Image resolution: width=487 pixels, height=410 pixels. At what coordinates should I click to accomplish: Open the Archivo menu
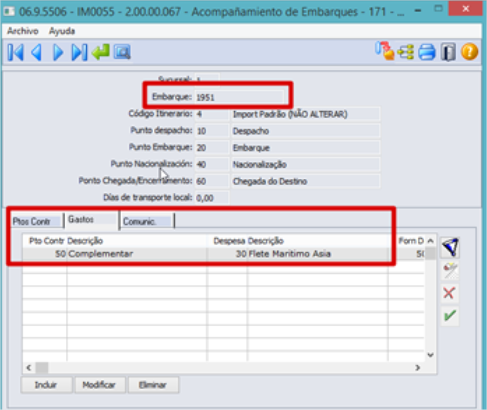tap(23, 31)
